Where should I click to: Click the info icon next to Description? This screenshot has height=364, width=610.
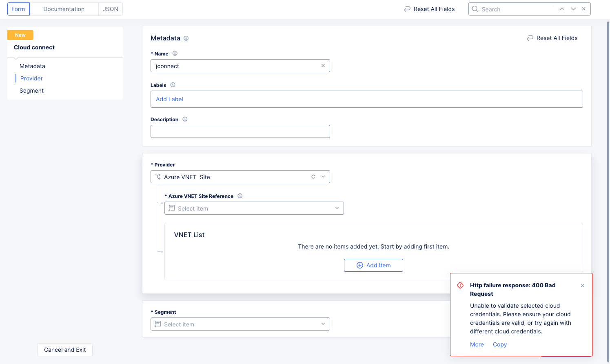pos(185,119)
